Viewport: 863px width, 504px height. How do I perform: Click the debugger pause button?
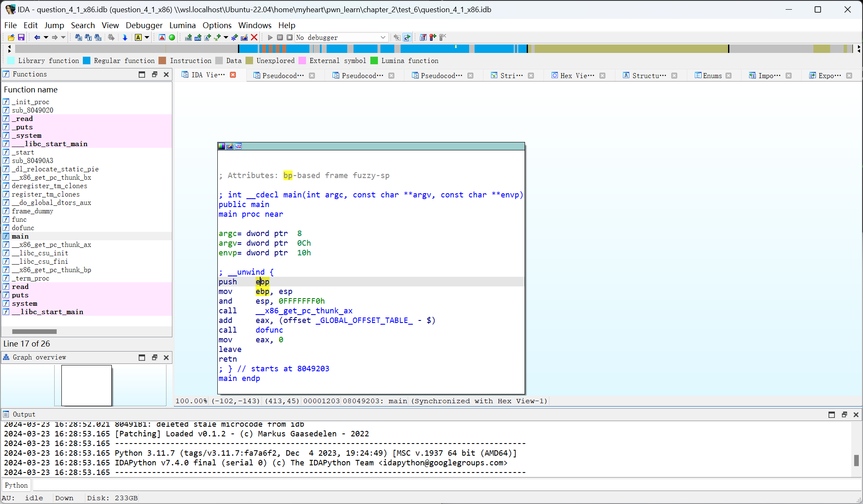tap(280, 37)
